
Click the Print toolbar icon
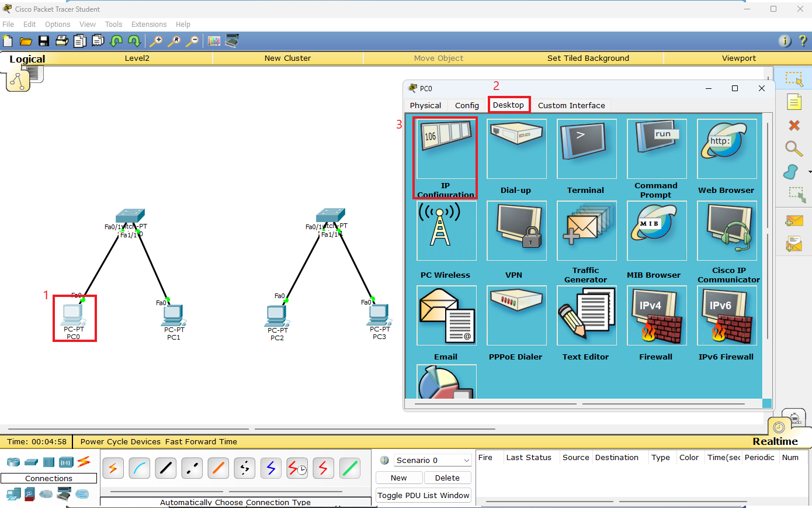pos(62,41)
